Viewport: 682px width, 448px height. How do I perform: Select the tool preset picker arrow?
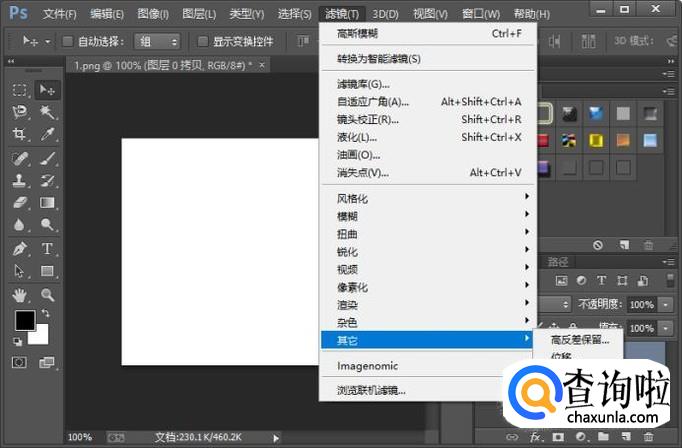(x=48, y=42)
